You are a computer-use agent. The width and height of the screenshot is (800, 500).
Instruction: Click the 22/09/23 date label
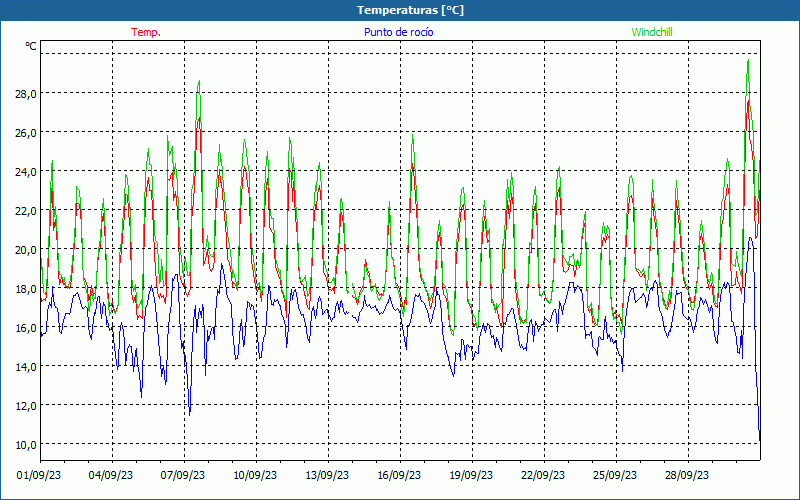pyautogui.click(x=543, y=475)
